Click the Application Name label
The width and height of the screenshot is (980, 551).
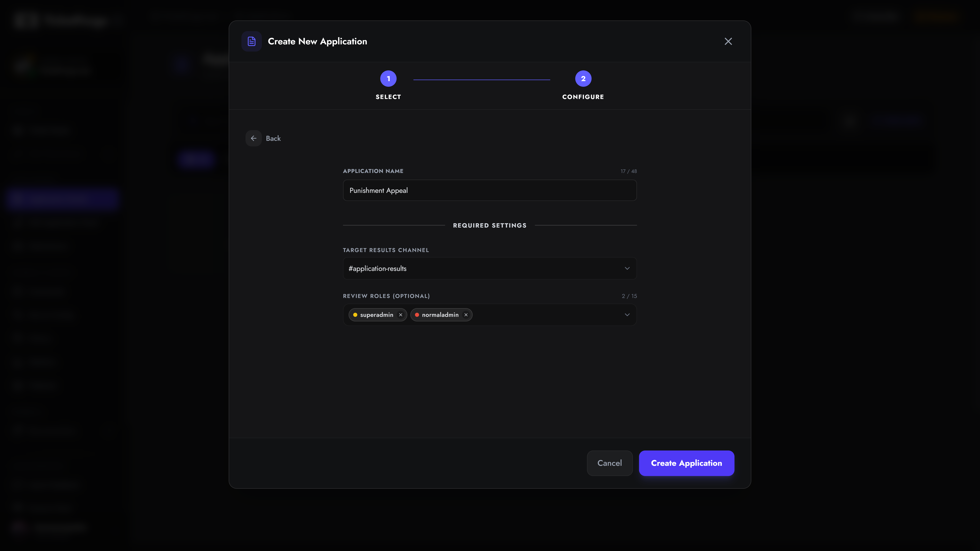[x=373, y=171]
